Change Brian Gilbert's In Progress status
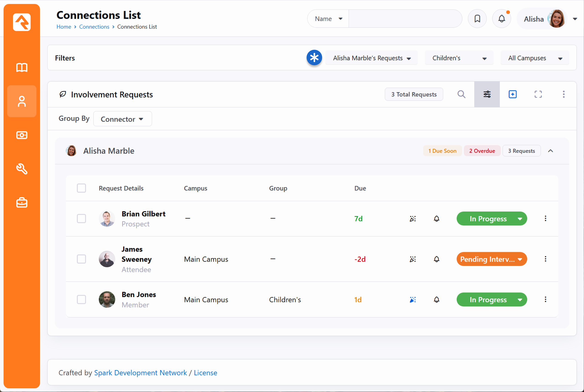584x392 pixels. pyautogui.click(x=491, y=219)
